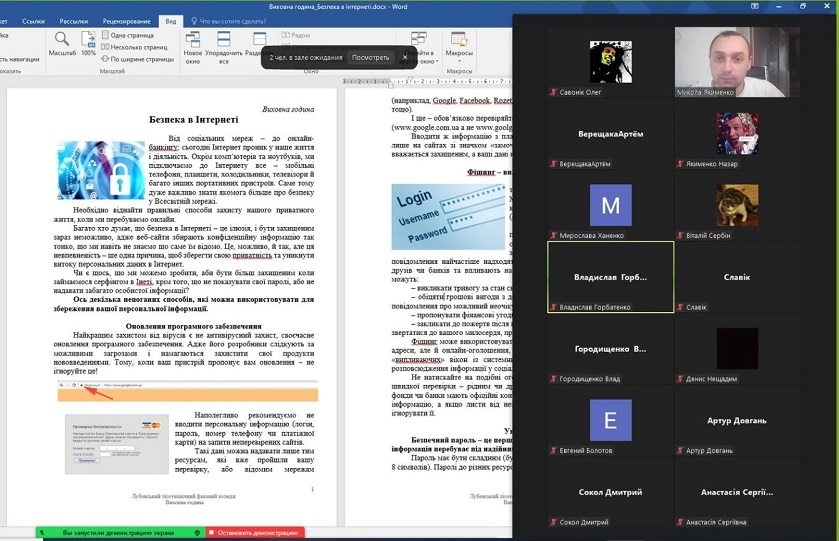Click Посмотреть in waiting room notification

[x=370, y=57]
